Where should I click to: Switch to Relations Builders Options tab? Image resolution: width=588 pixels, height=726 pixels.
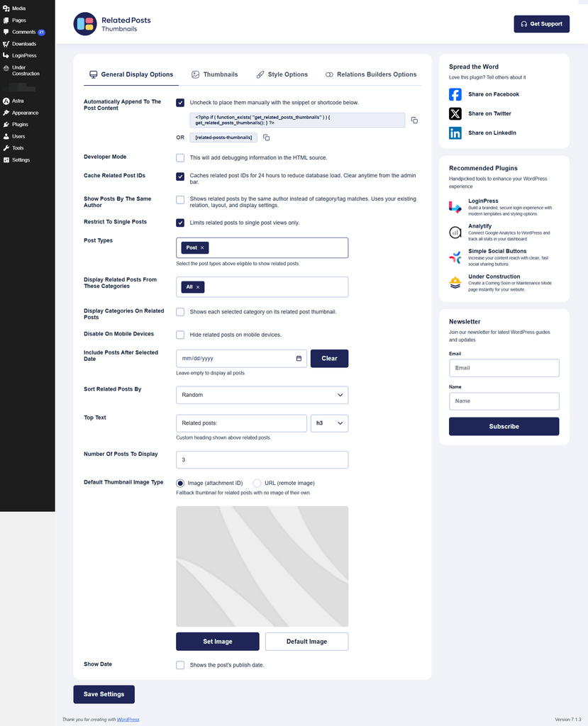click(371, 74)
